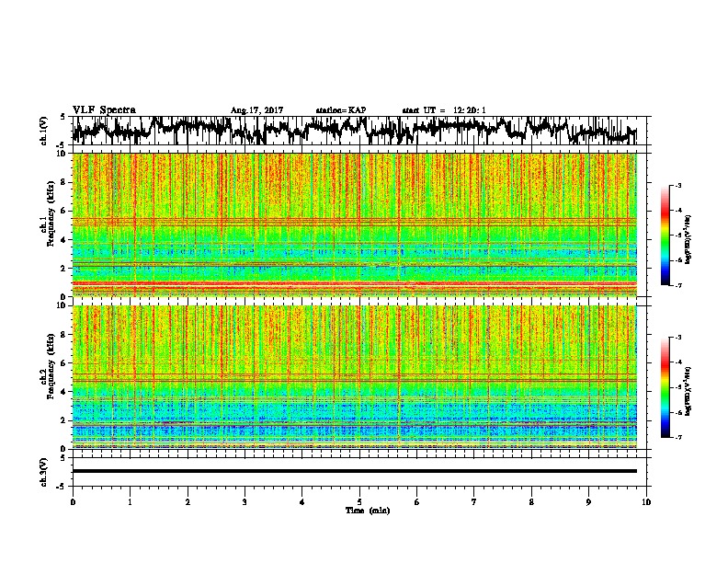Click the time axis tick label '5'
This screenshot has height=563, width=728.
[359, 502]
